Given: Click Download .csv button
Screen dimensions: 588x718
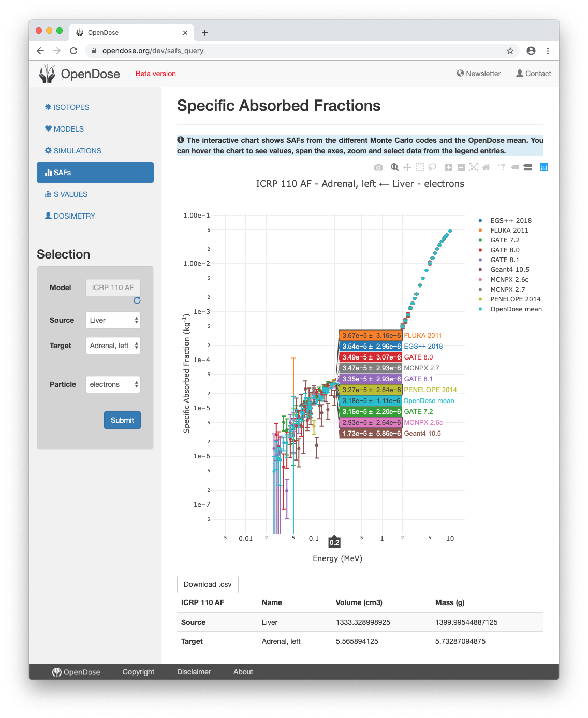Looking at the screenshot, I should coord(208,584).
